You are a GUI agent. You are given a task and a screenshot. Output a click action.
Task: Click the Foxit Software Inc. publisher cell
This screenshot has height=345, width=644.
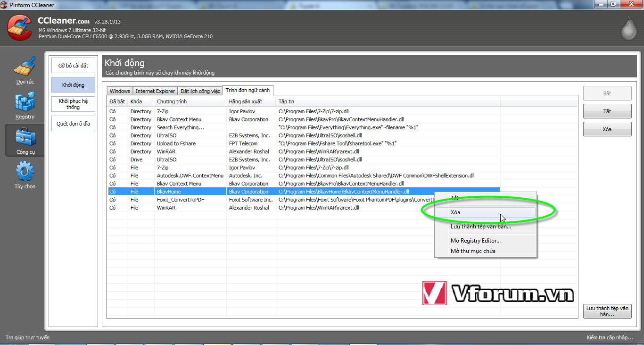(x=251, y=200)
